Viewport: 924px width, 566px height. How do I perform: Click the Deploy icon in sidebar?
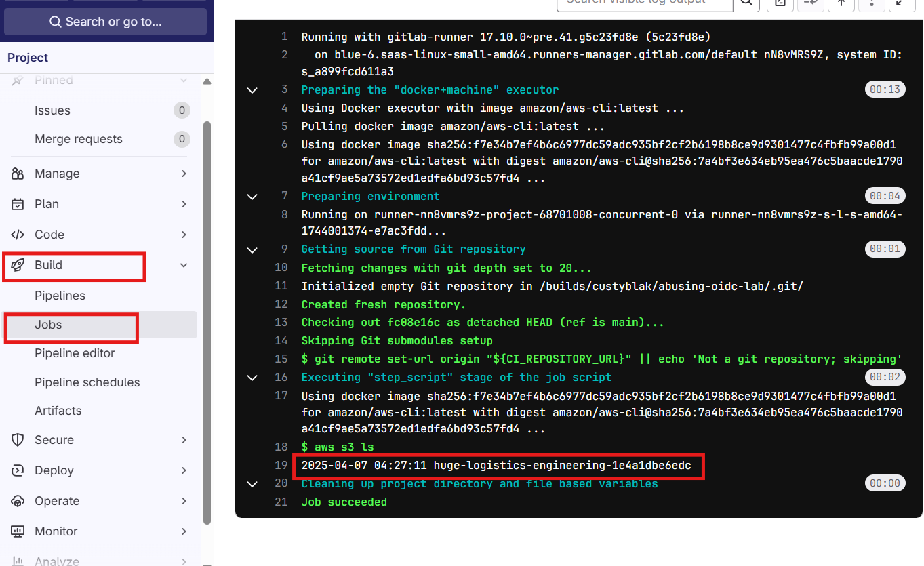pos(18,470)
